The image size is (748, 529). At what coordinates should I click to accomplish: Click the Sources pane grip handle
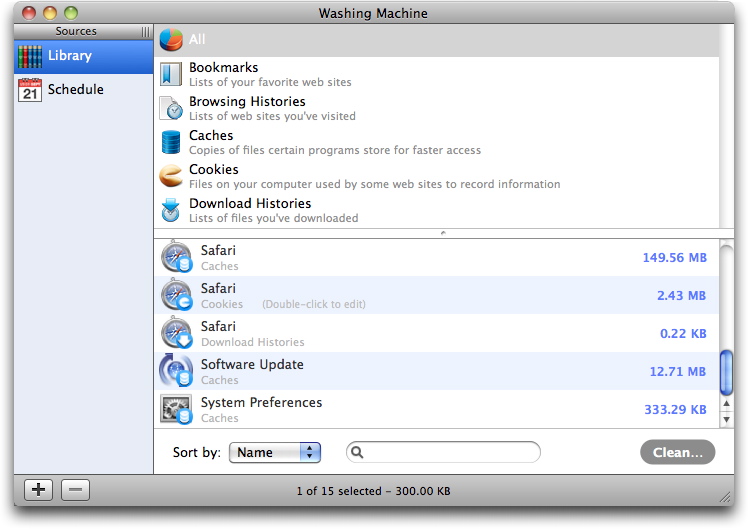click(145, 32)
